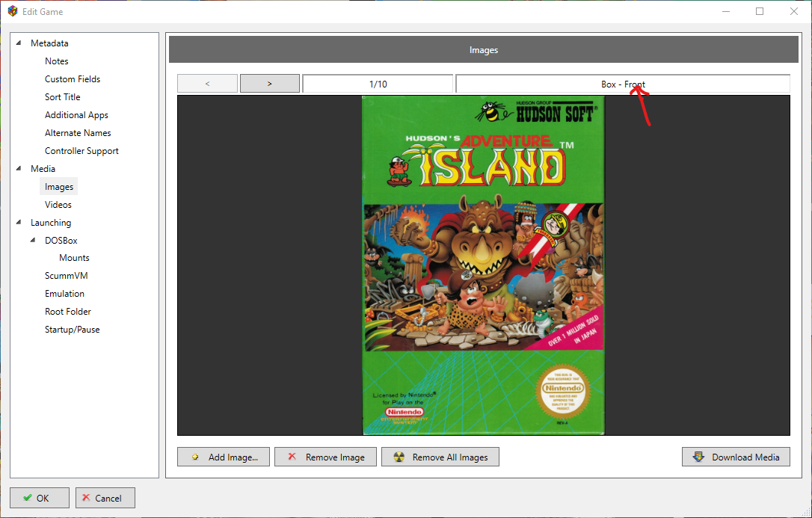Select Alternate Names entry
Screen dimensions: 812x518
click(x=78, y=133)
